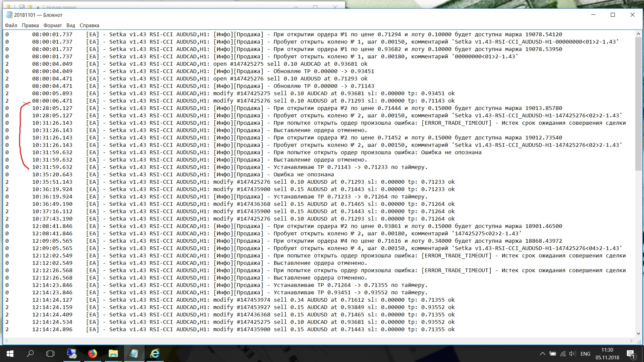This screenshot has height=362, width=644.
Task: Click the vertical scrollbar thumb
Action: point(638,104)
